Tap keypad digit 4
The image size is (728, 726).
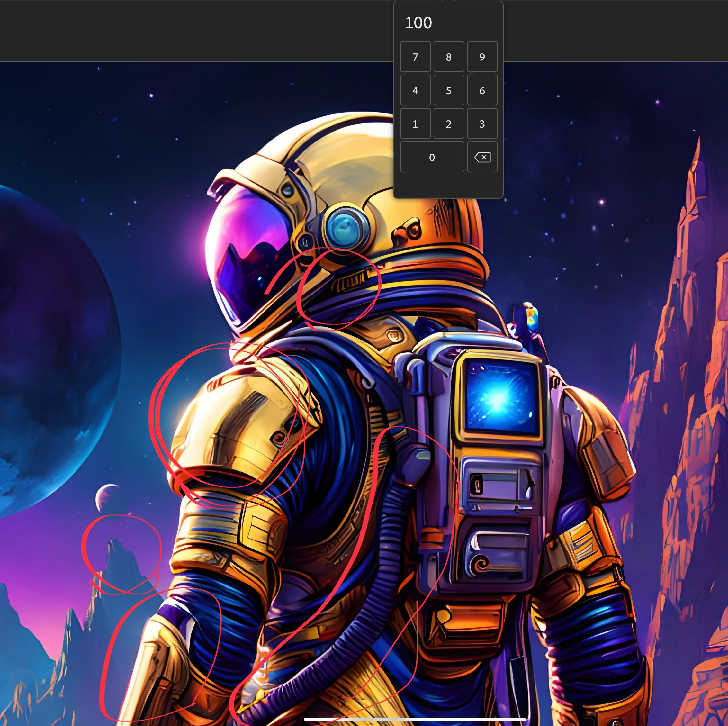coord(415,90)
